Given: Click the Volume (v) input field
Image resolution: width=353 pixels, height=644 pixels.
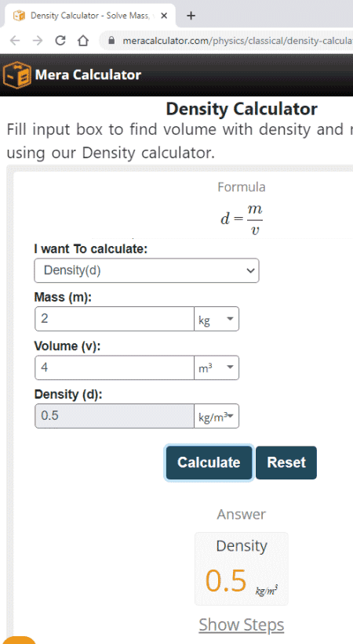Looking at the screenshot, I should pyautogui.click(x=115, y=367).
